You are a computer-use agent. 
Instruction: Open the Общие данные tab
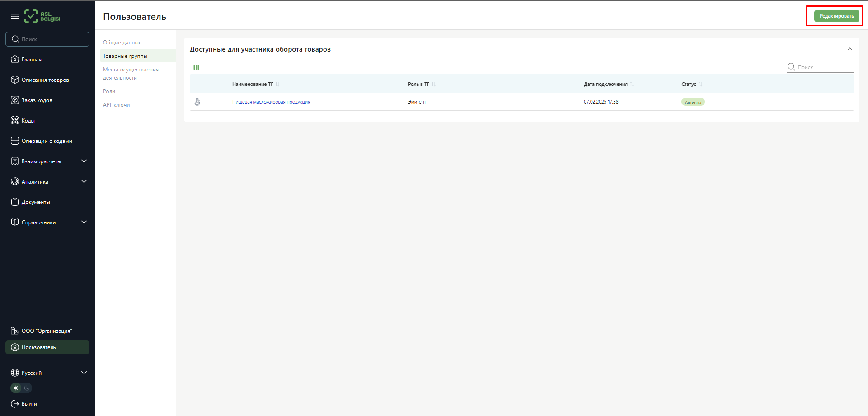pos(122,43)
